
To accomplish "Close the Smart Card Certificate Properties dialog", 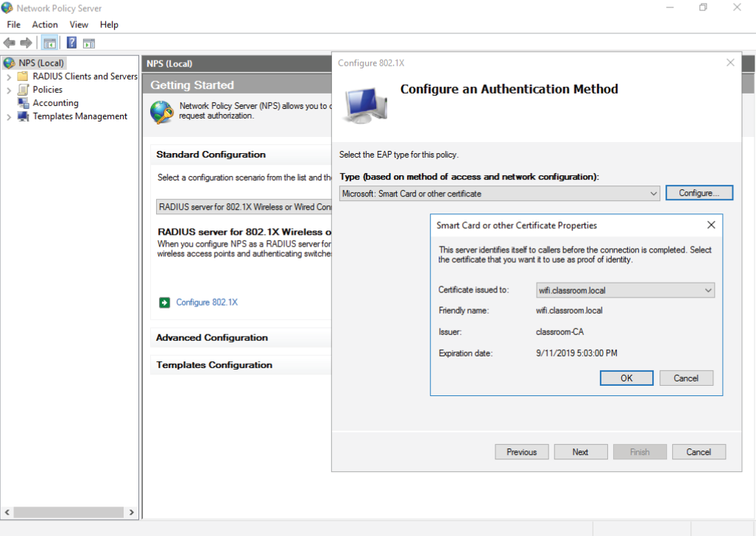I will tap(711, 225).
